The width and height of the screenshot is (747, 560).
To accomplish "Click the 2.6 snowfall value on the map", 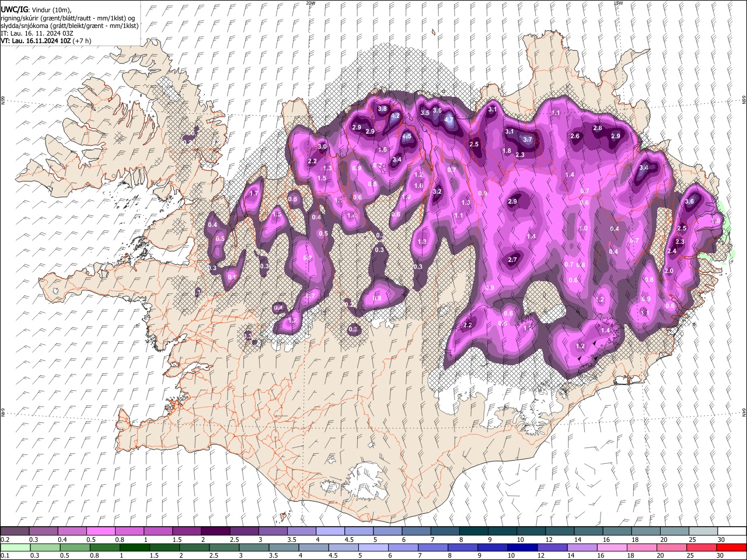I will pyautogui.click(x=575, y=136).
